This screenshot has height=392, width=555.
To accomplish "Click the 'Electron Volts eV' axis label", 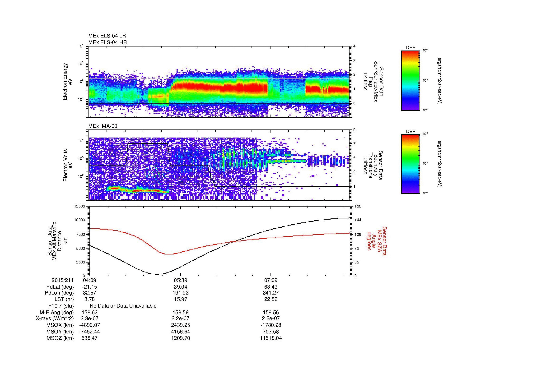I will pyautogui.click(x=67, y=166).
